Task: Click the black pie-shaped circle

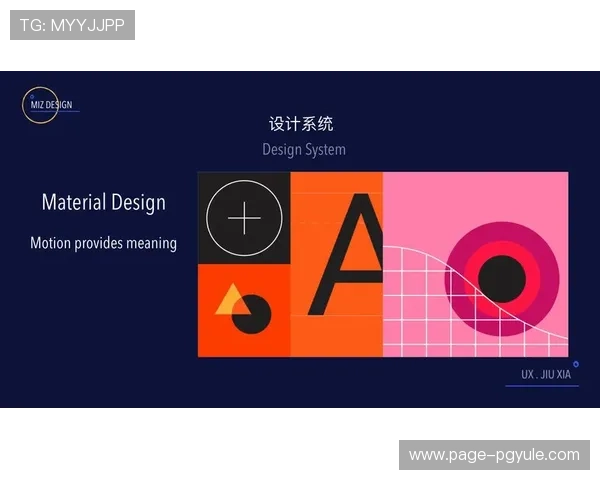Action: point(254,316)
